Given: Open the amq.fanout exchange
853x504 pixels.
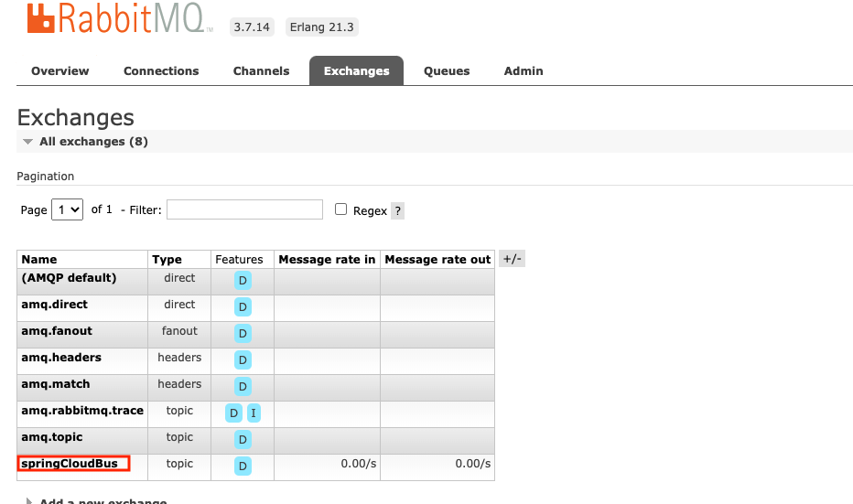Looking at the screenshot, I should click(57, 331).
